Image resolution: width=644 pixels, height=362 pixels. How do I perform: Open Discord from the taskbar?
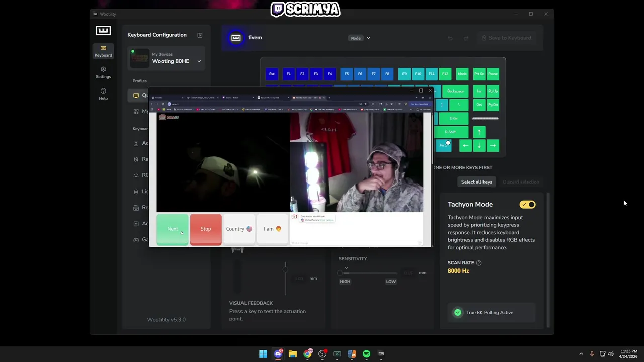tap(278, 354)
